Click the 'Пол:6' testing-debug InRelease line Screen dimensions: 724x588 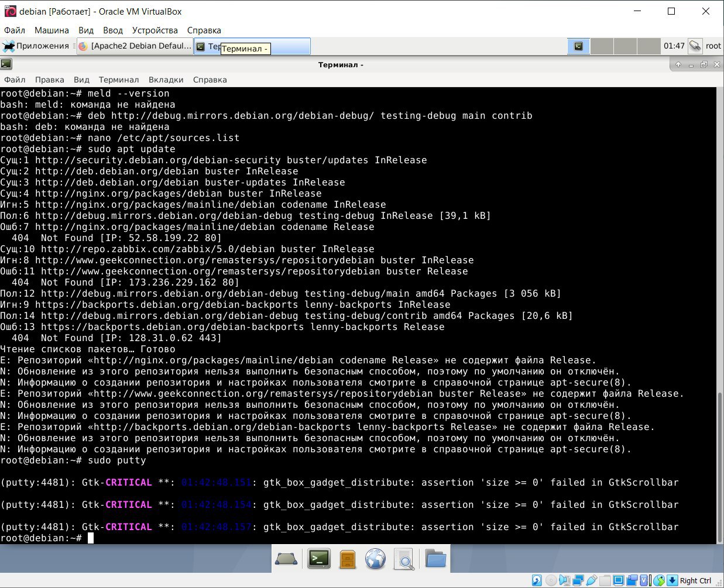pyautogui.click(x=245, y=216)
